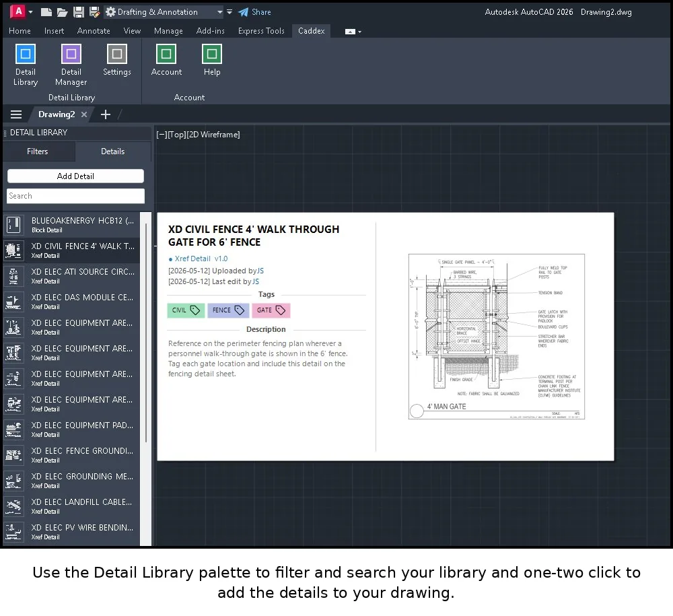Open the Drafting & Annotation workspace dropdown
This screenshot has width=673, height=616.
165,12
